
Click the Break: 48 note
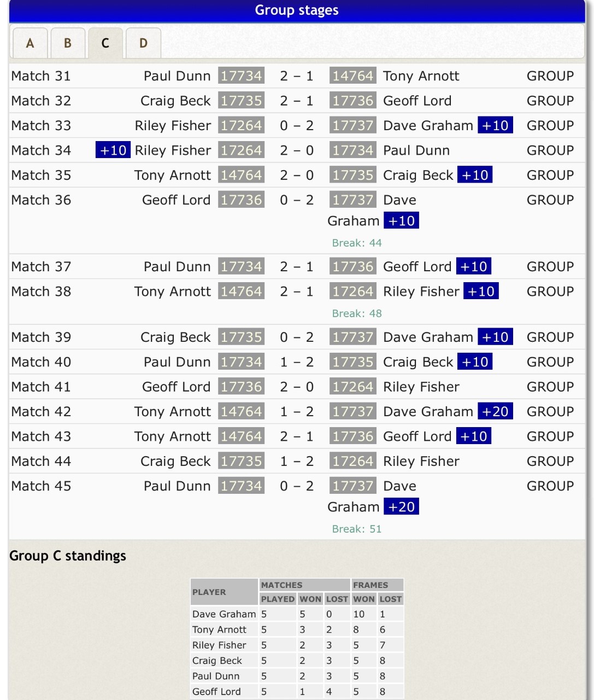pyautogui.click(x=357, y=313)
